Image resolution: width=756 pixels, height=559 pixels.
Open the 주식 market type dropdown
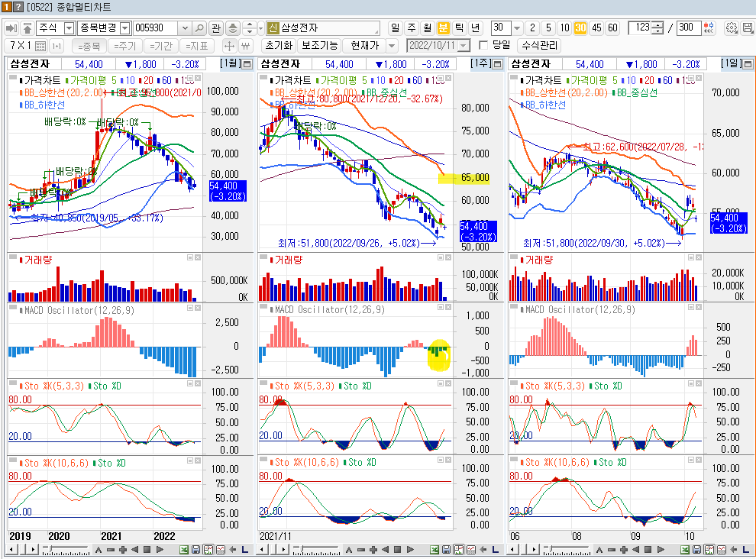coord(69,28)
